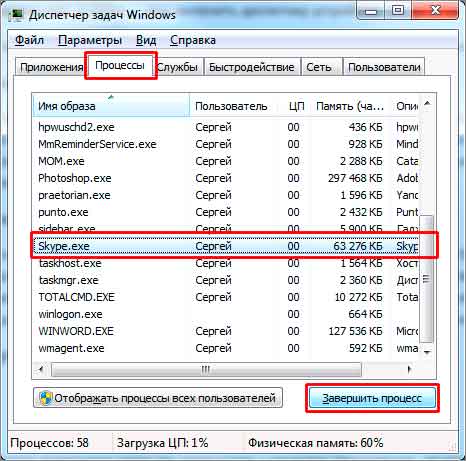
Task: Click the horizontal scrollbar right arrow
Action: tap(409, 369)
